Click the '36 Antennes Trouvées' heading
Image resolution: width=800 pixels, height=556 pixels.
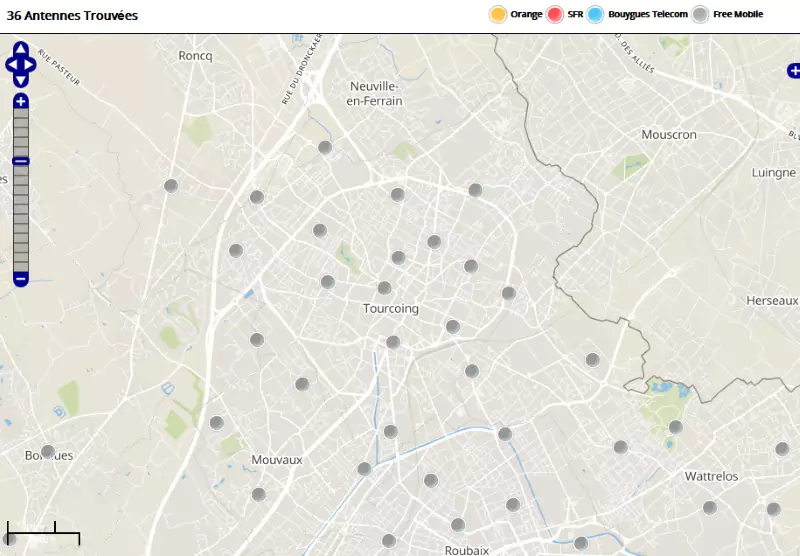pos(72,16)
